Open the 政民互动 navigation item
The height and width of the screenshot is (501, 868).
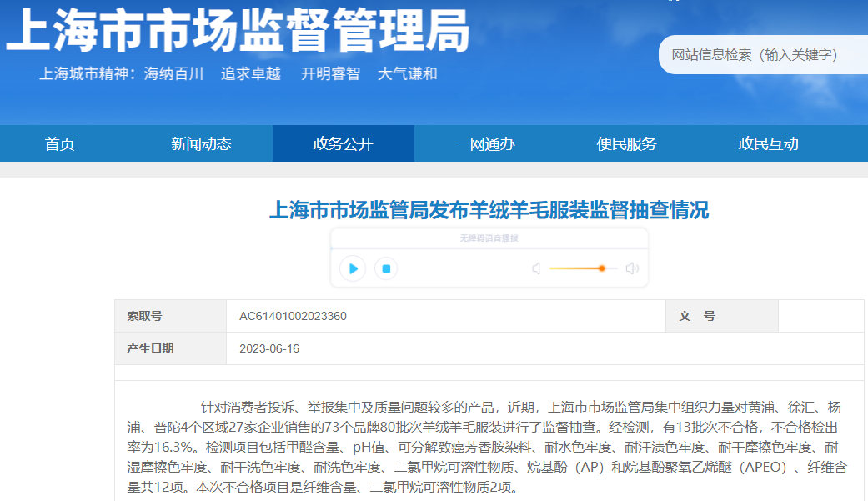click(x=768, y=144)
